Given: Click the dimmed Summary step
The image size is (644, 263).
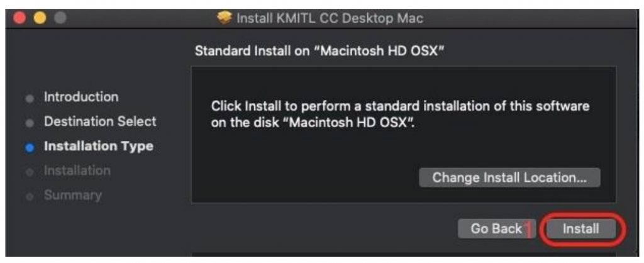Looking at the screenshot, I should (72, 195).
